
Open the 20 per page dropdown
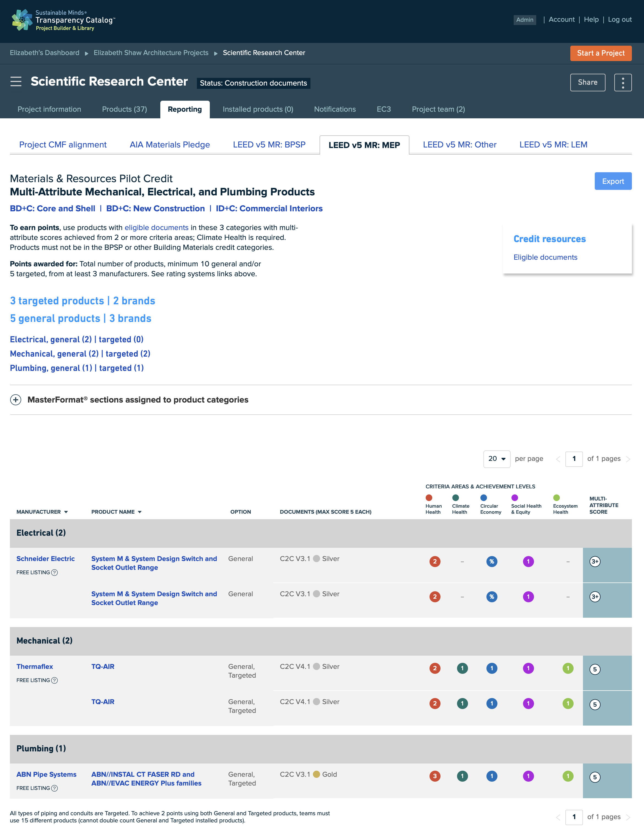point(497,459)
